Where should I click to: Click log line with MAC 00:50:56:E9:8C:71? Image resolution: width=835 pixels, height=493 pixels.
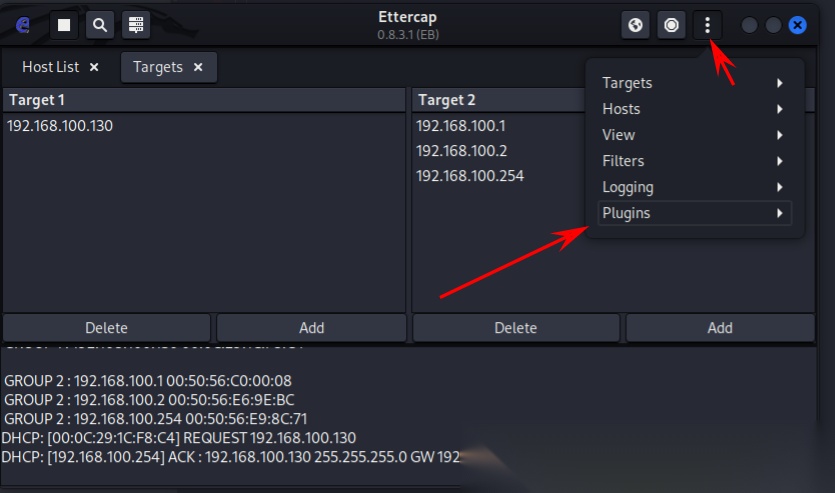click(155, 419)
